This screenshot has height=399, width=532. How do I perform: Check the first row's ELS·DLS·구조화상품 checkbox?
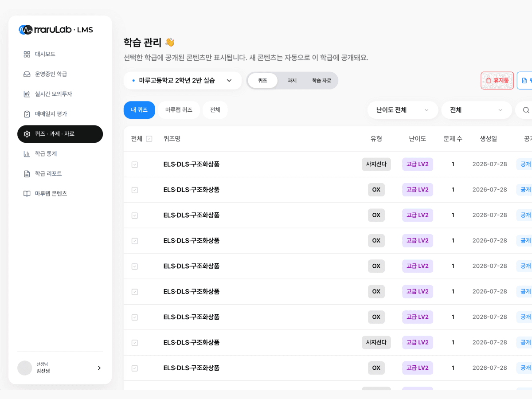point(135,164)
